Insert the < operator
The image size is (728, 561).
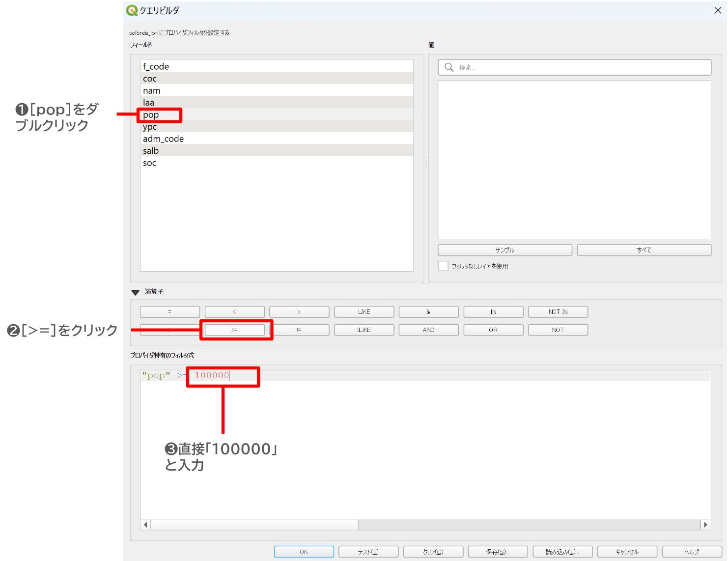pyautogui.click(x=235, y=312)
